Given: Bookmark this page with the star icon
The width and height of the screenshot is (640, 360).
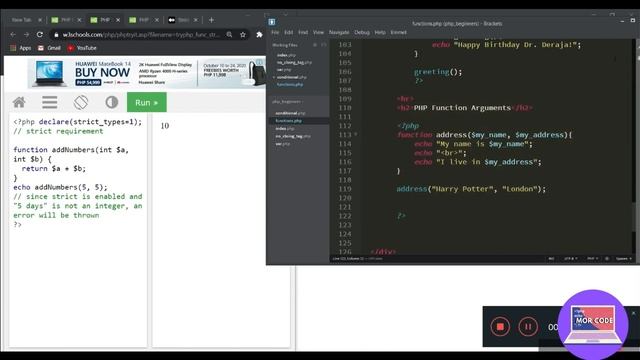Looking at the screenshot, I should (x=243, y=35).
